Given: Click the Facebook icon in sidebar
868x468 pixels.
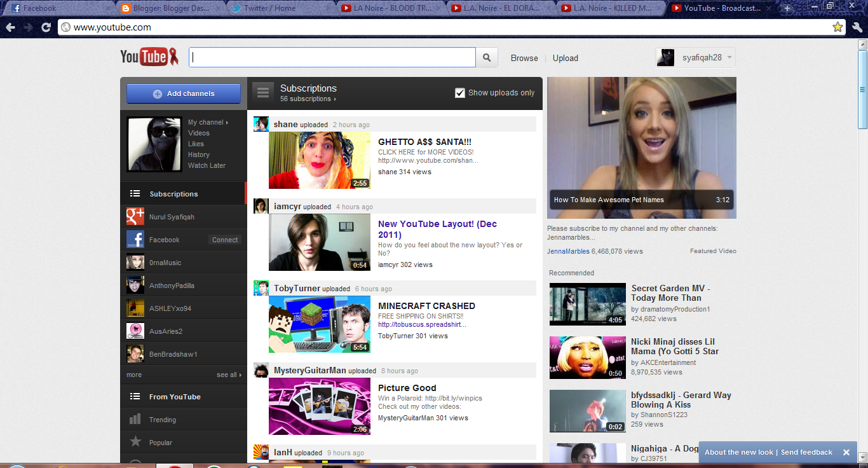Looking at the screenshot, I should pyautogui.click(x=135, y=240).
